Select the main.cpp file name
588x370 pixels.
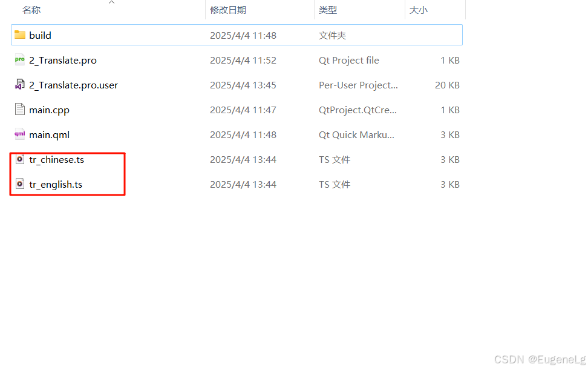[49, 110]
